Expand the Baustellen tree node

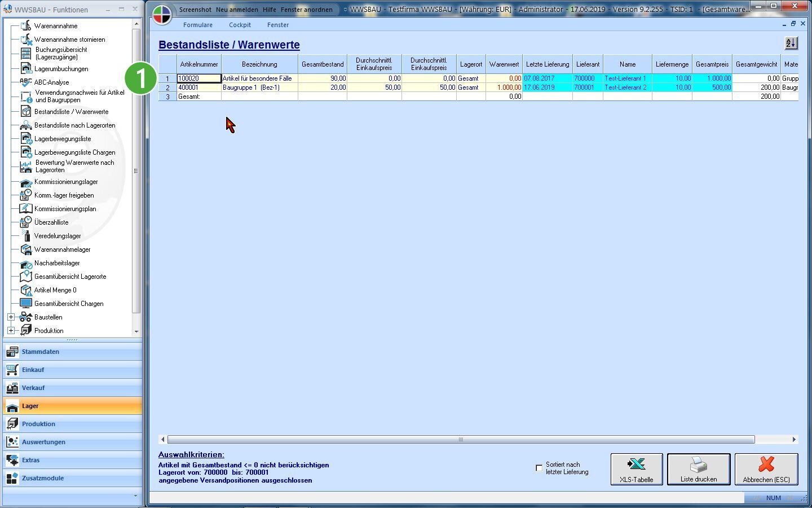click(11, 317)
